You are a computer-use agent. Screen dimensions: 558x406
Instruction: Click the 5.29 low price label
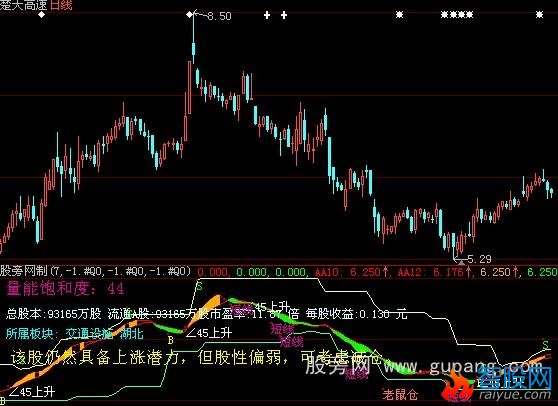479,259
